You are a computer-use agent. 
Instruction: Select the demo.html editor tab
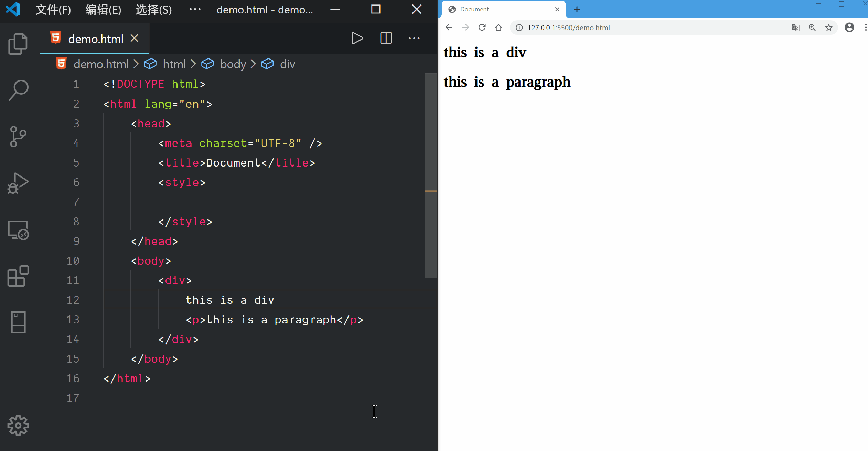95,39
